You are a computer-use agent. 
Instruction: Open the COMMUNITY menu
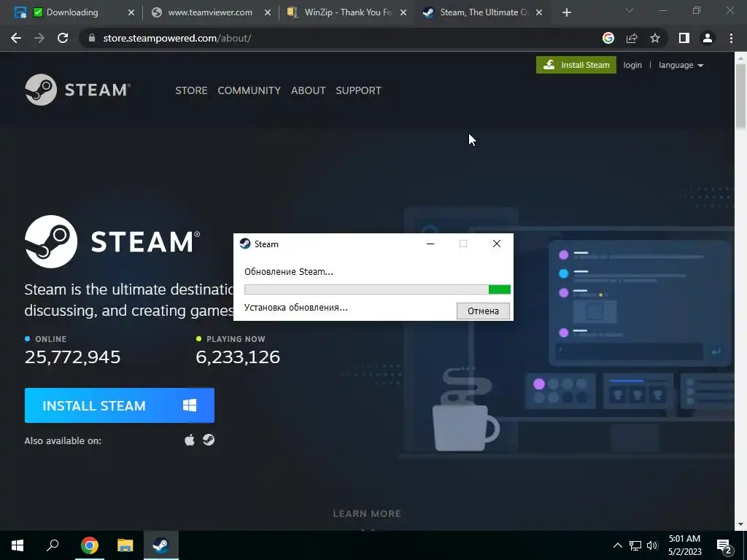[249, 90]
